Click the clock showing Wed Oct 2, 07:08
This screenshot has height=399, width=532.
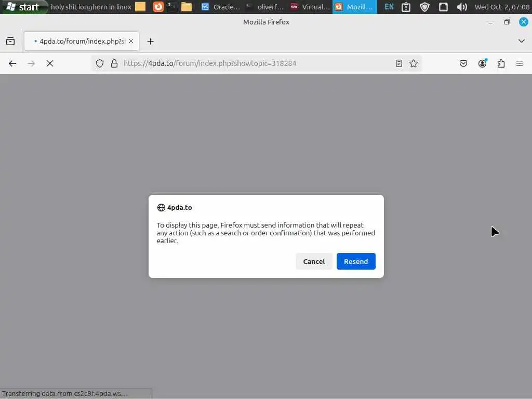click(502, 7)
